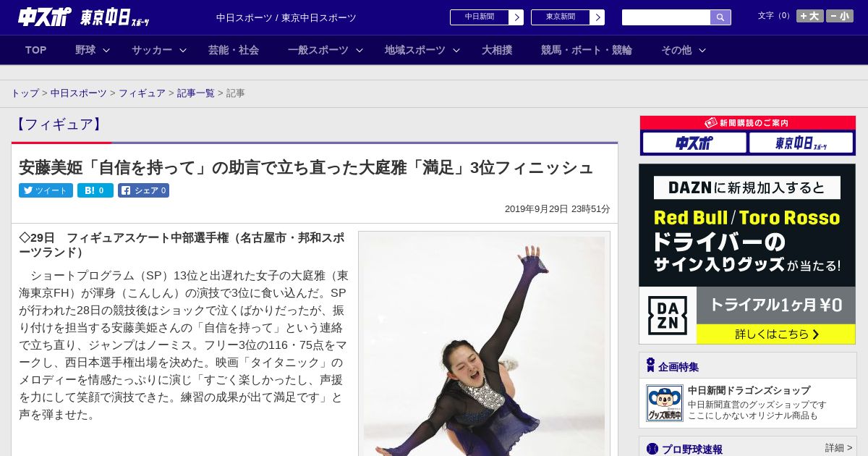This screenshot has width=868, height=456.
Task: Click the 企画特集 ribbon icon
Action: [650, 366]
